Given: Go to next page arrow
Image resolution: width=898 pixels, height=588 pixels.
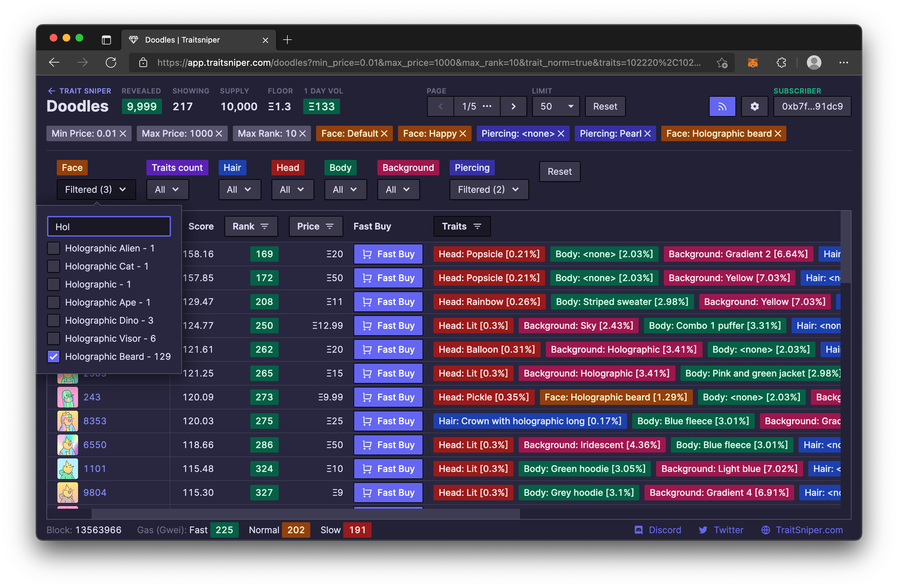Looking at the screenshot, I should tap(513, 106).
